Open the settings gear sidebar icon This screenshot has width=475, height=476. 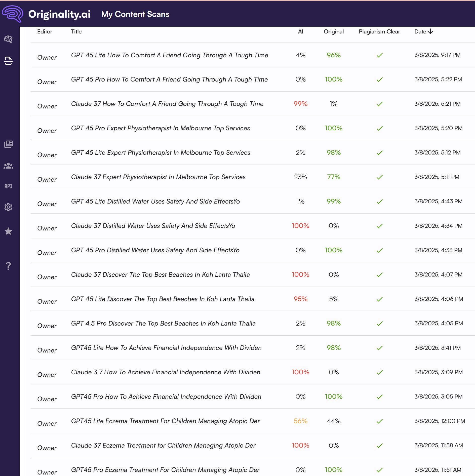[x=8, y=207]
